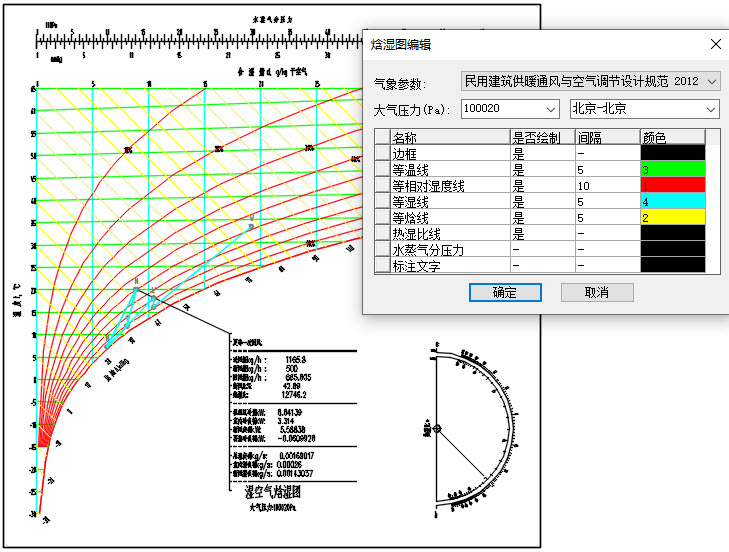Click the 0.00168017 value in data table

click(297, 456)
